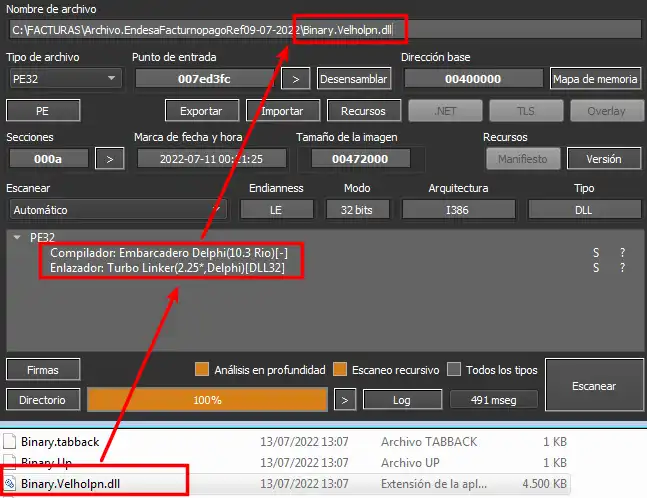Viewport: 647px width, 498px height.
Task: Open the Recursos button
Action: pyautogui.click(x=364, y=111)
